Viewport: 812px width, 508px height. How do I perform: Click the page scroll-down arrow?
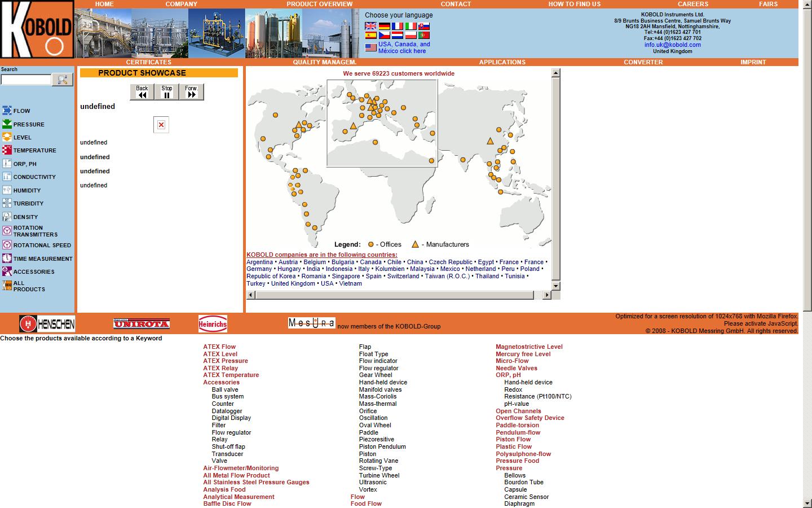point(807,503)
